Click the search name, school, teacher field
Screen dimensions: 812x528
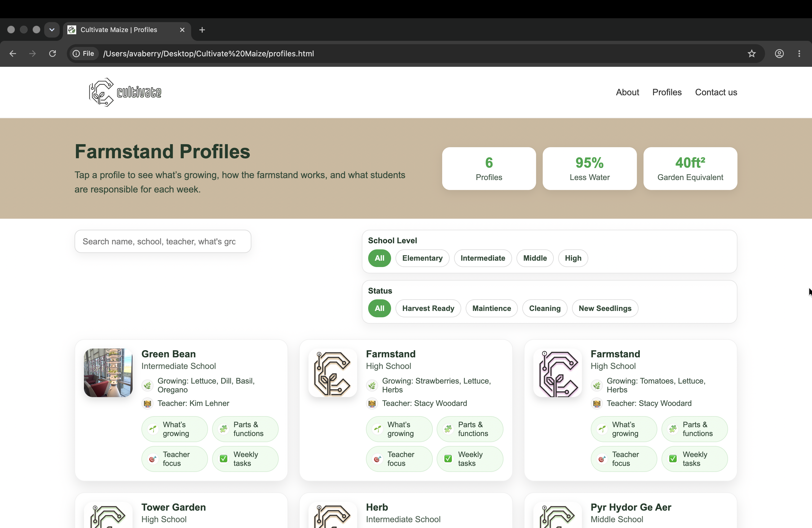(163, 241)
